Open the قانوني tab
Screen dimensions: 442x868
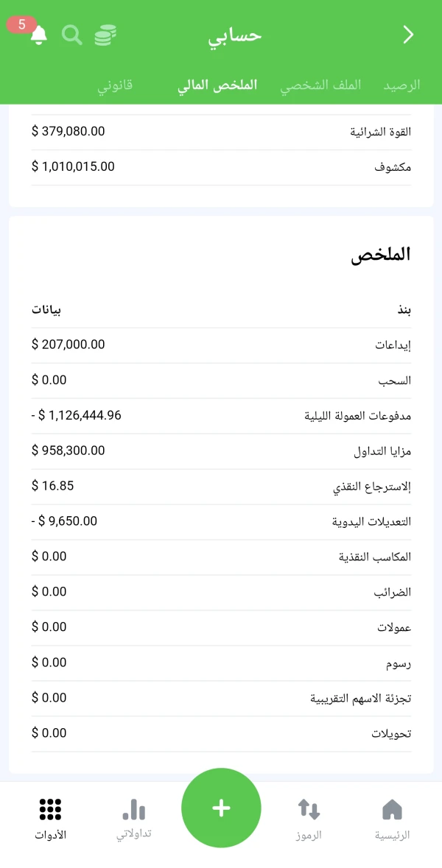coord(115,85)
